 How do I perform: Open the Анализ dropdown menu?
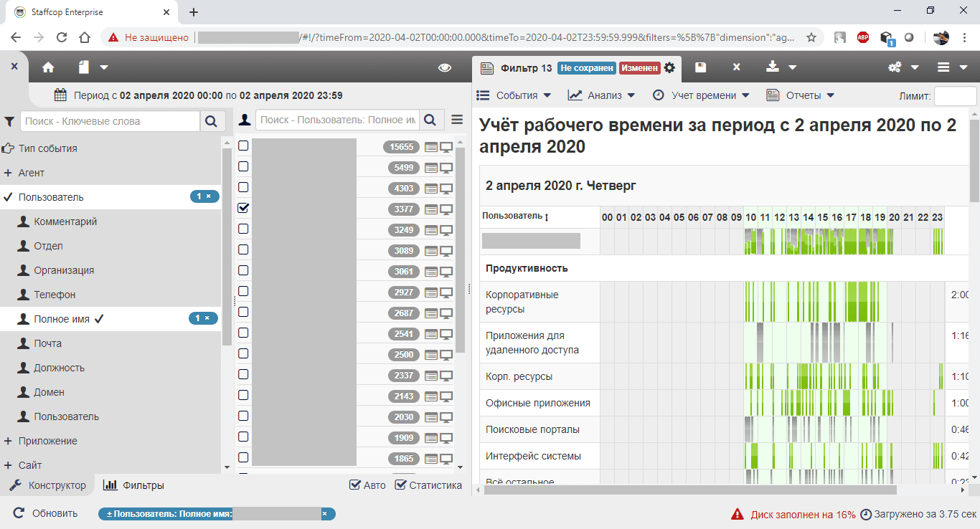(601, 95)
